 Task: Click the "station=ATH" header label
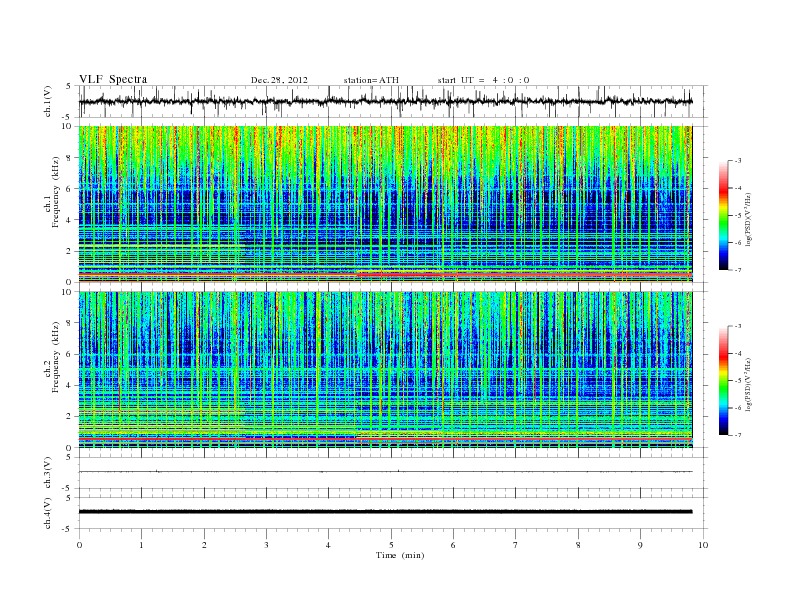[371, 80]
